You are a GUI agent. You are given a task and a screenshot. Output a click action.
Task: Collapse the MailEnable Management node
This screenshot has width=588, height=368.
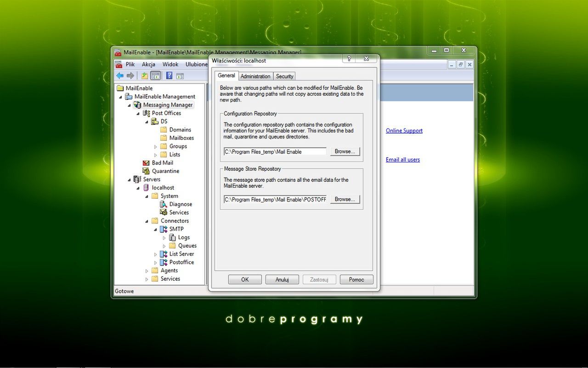coord(121,97)
